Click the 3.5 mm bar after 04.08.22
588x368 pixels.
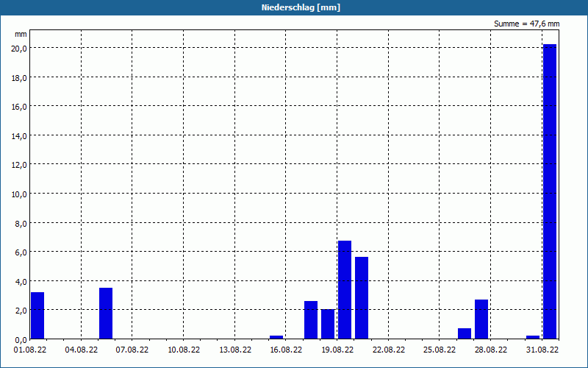[106, 314]
